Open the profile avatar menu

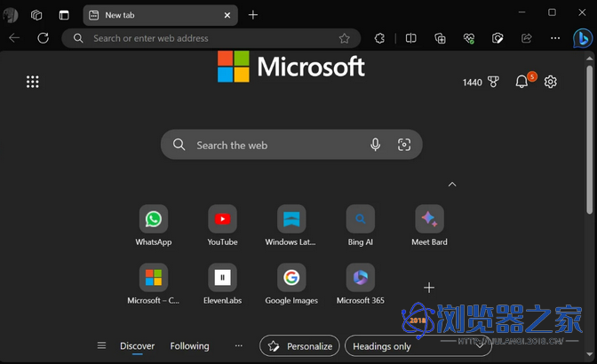click(11, 15)
